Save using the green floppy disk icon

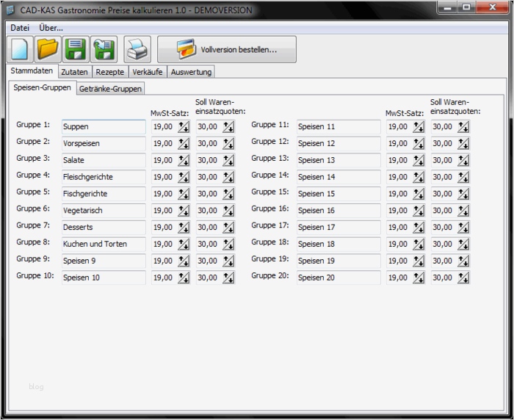click(76, 49)
